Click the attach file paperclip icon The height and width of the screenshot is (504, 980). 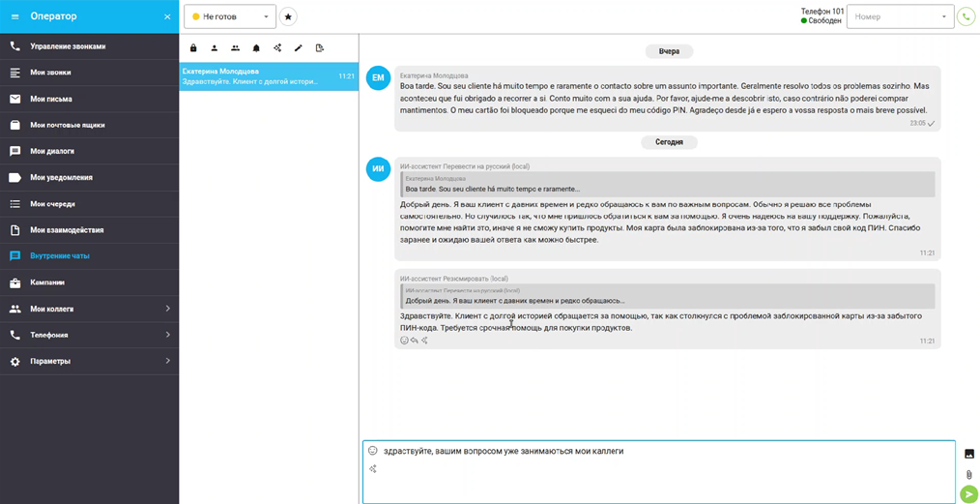tap(969, 475)
